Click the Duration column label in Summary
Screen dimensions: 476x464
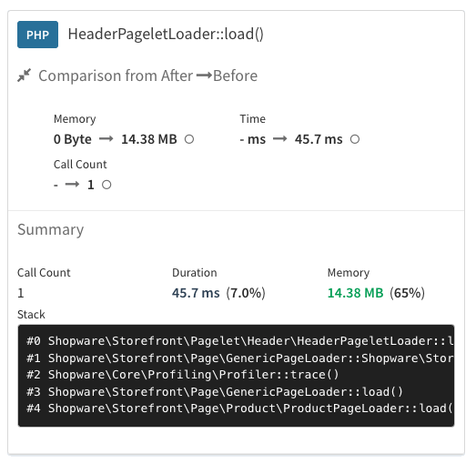click(195, 273)
